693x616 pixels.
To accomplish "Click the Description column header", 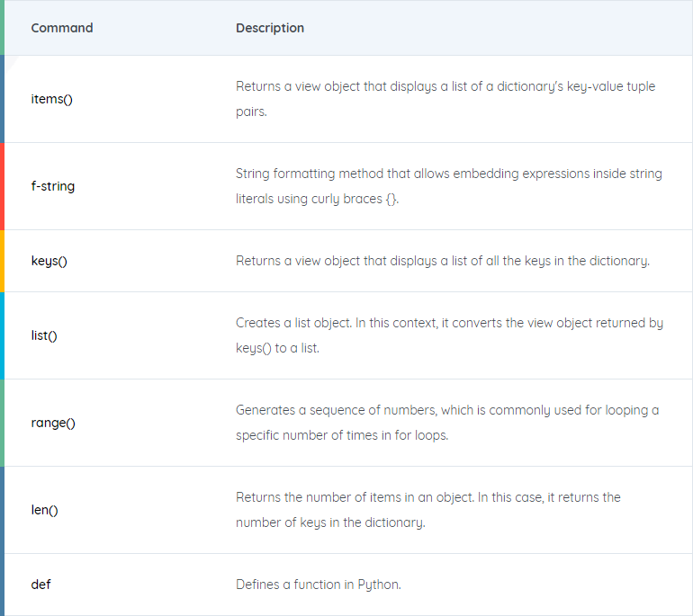I will [270, 28].
